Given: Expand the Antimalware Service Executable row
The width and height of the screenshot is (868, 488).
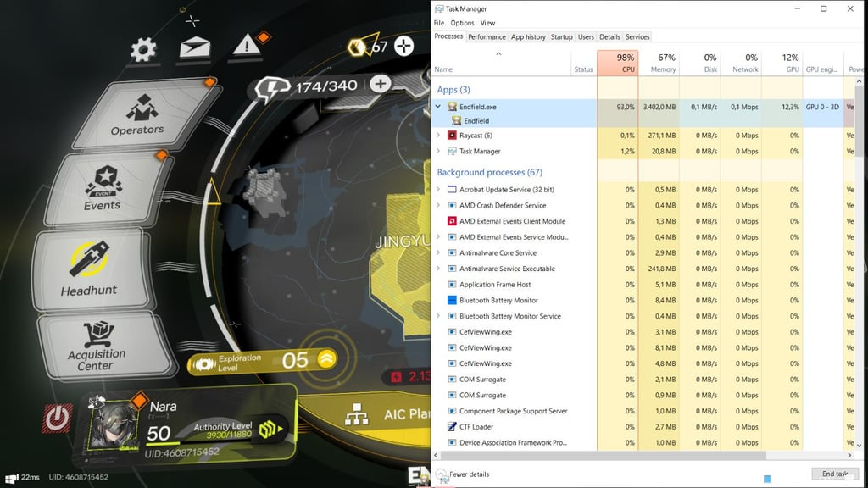Looking at the screenshot, I should click(x=438, y=269).
